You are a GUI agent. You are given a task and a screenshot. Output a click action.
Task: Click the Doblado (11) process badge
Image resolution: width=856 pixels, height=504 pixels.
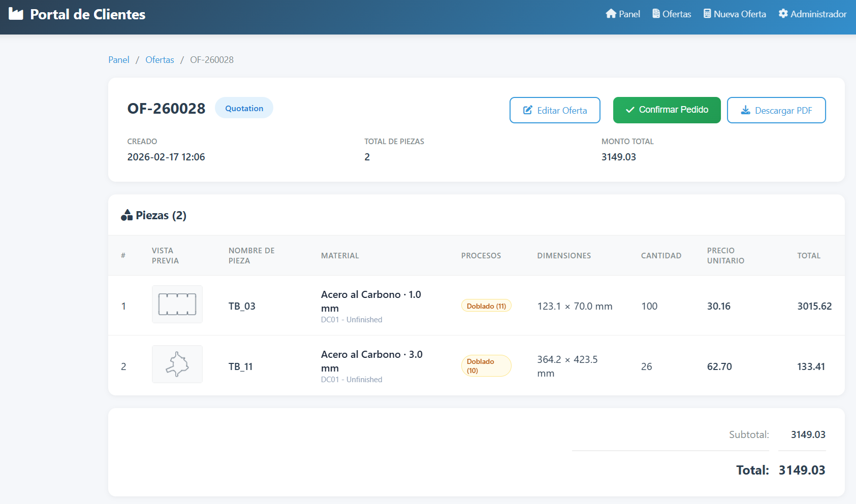(486, 306)
